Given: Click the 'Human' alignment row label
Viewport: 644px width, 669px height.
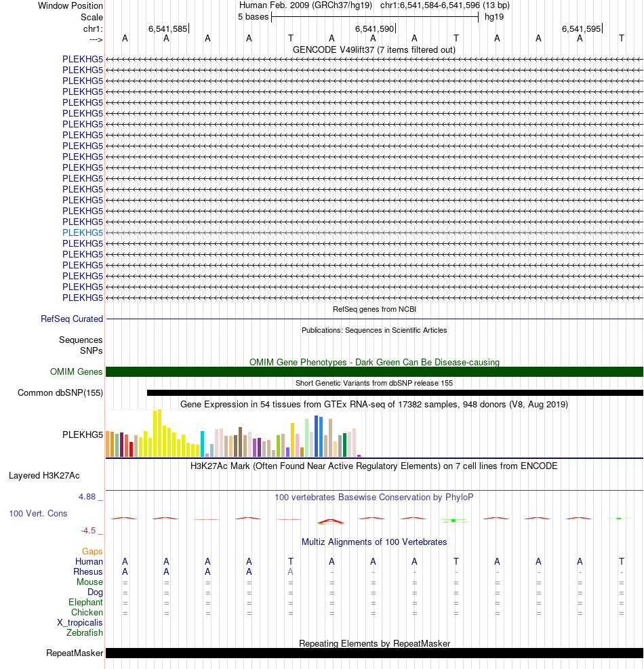Looking at the screenshot, I should point(89,561).
